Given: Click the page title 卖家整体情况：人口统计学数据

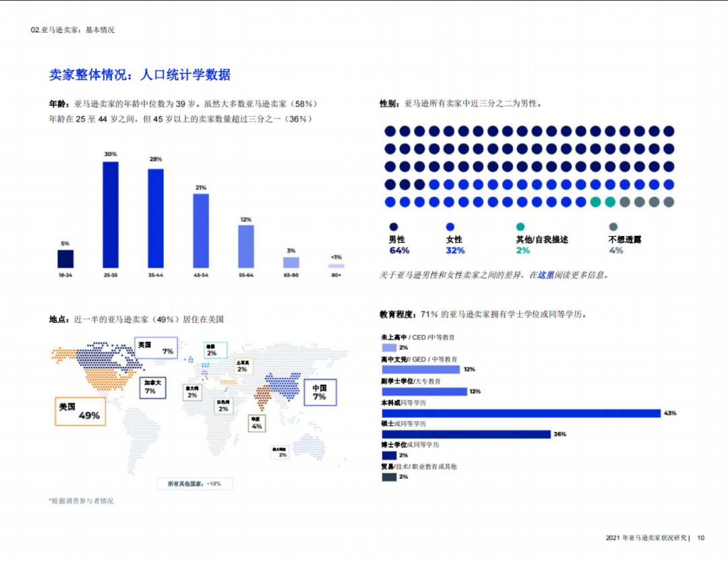Looking at the screenshot, I should point(140,75).
